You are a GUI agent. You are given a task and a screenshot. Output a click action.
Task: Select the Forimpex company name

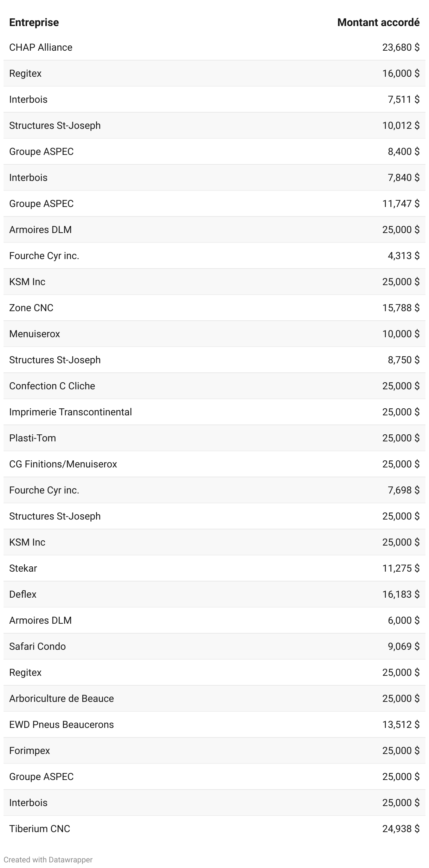30,751
